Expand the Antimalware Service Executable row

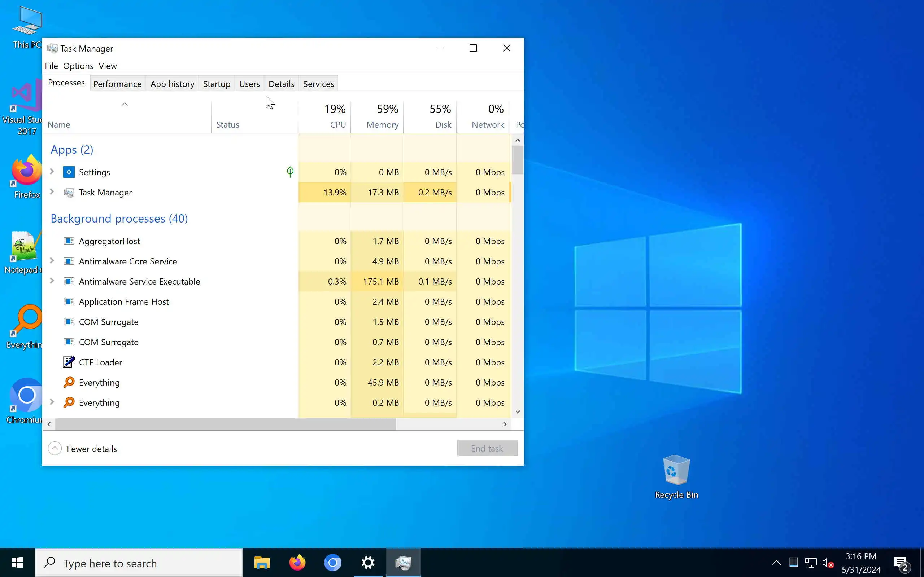click(x=52, y=281)
